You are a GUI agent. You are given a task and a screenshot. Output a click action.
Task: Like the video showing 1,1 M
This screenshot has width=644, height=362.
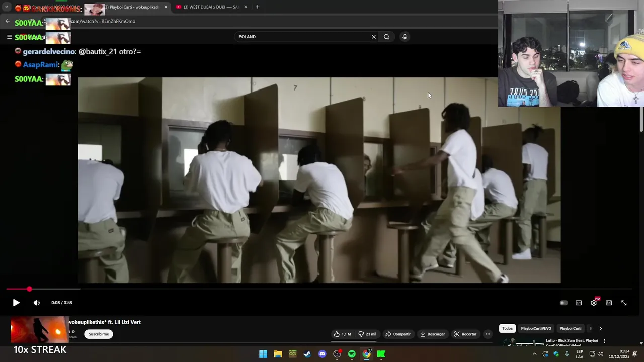point(342,334)
